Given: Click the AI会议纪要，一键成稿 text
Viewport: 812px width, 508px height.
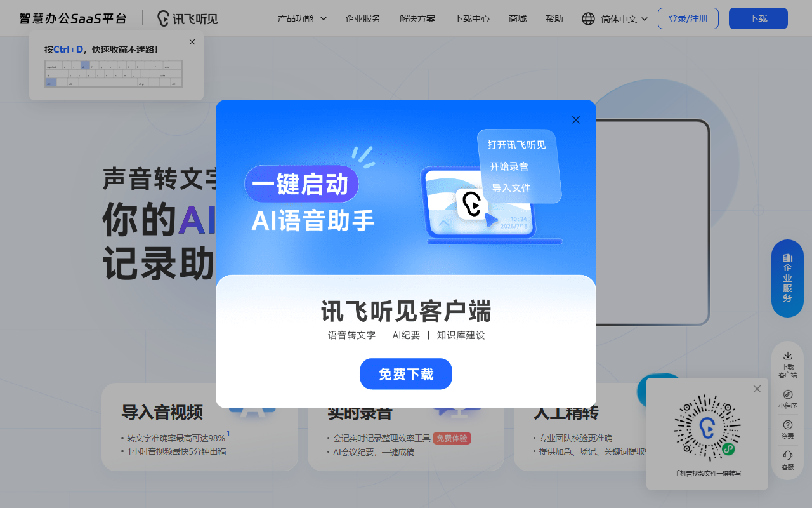Looking at the screenshot, I should pos(374,452).
